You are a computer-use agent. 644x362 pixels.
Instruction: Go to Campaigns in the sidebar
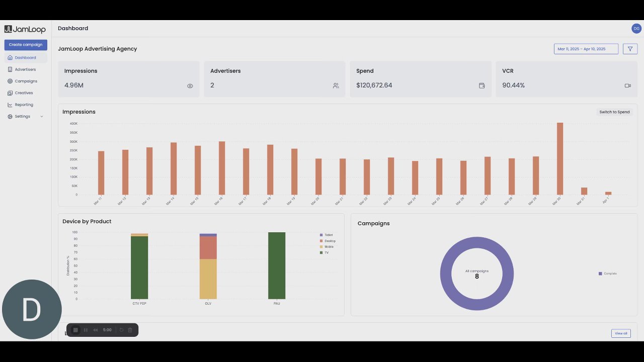[x=26, y=81]
